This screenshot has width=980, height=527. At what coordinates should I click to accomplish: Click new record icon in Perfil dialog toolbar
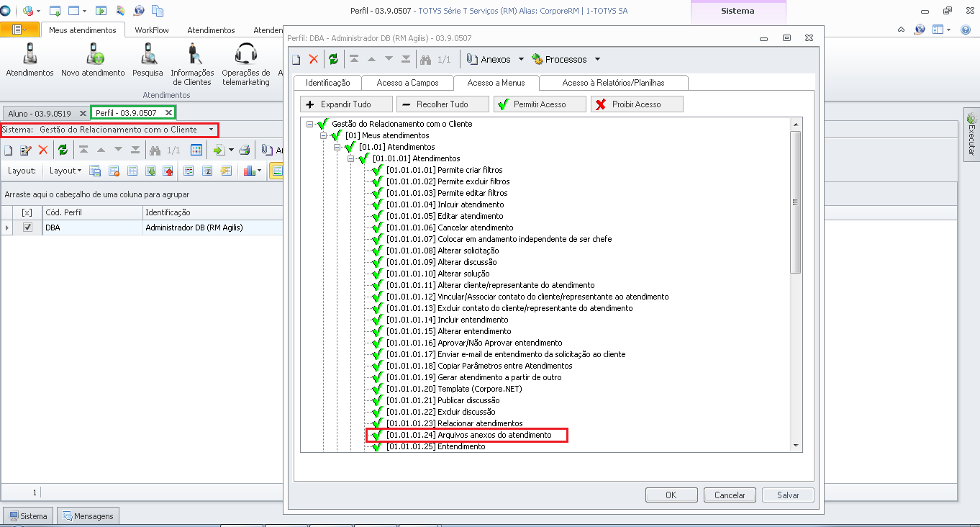[x=296, y=60]
